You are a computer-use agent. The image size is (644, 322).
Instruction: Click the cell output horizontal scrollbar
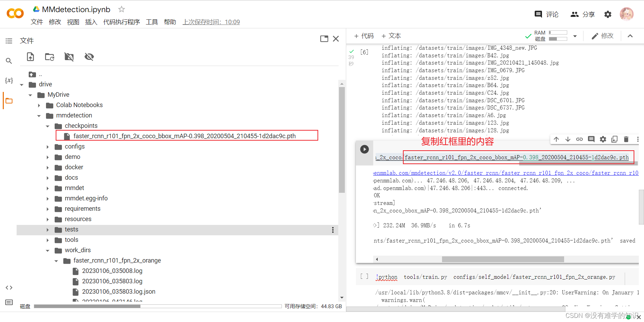pos(503,259)
